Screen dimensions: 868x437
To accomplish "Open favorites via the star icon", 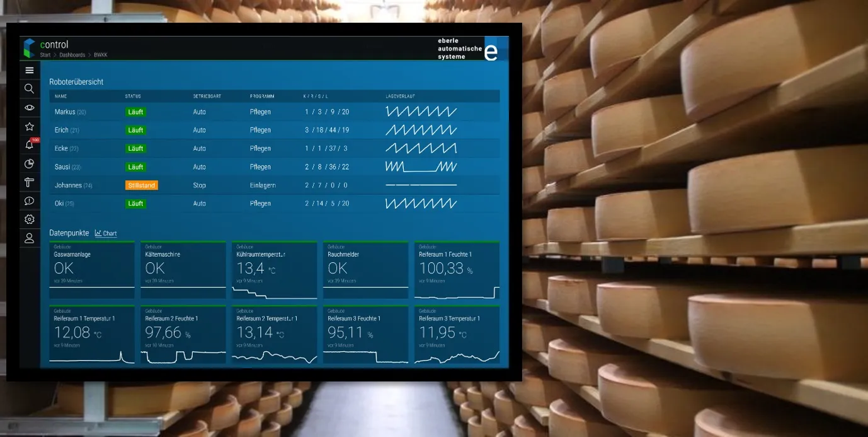I will click(29, 126).
